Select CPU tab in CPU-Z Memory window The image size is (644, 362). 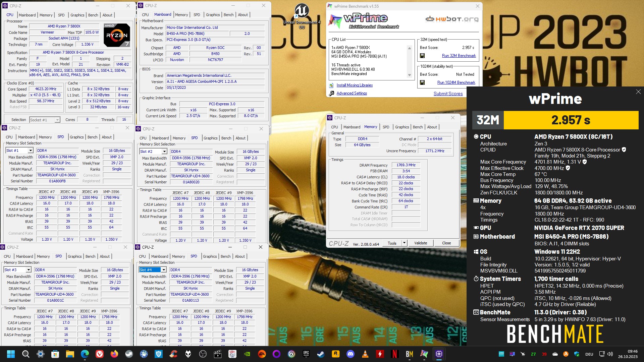334,127
